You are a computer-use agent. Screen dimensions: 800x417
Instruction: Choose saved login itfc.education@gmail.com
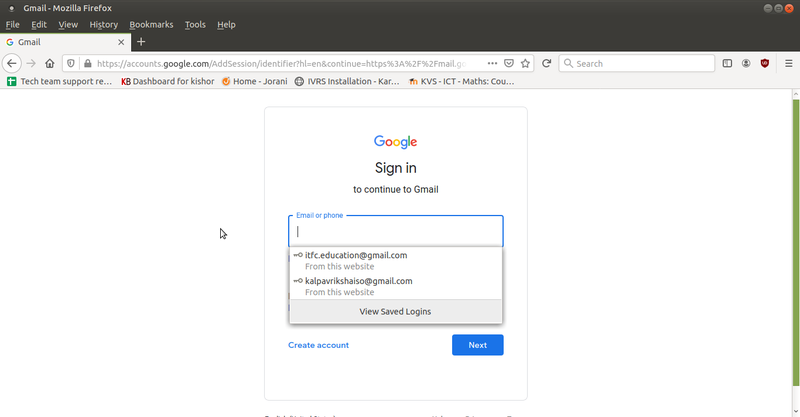point(396,260)
